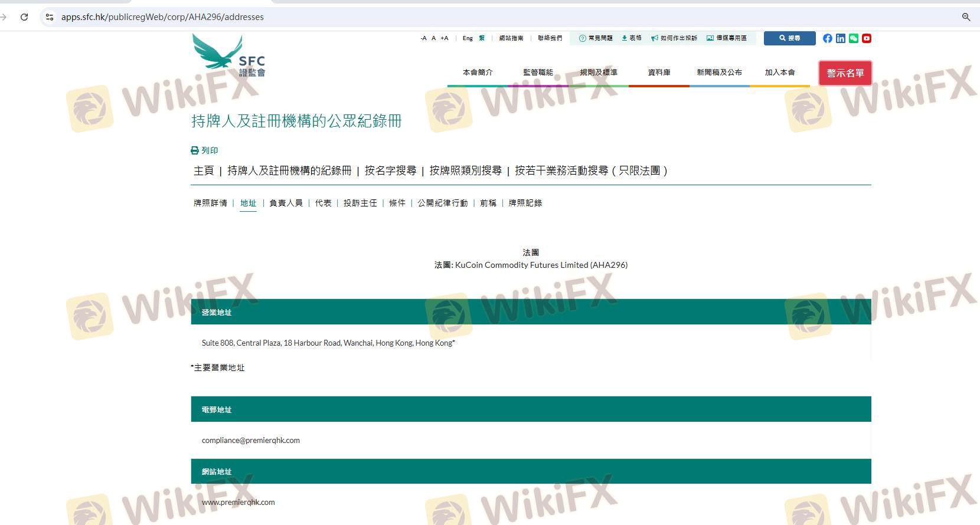Click the red 警示名單 button
980x525 pixels.
point(845,73)
